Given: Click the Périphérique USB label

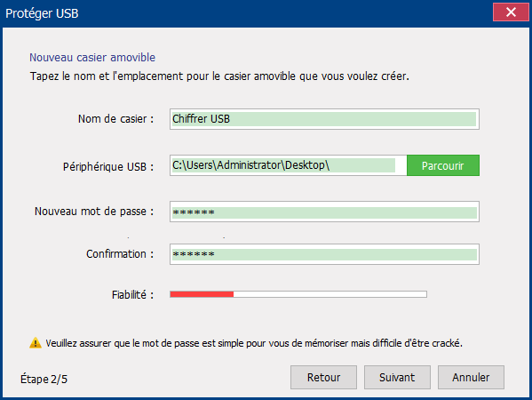Looking at the screenshot, I should 108,167.
